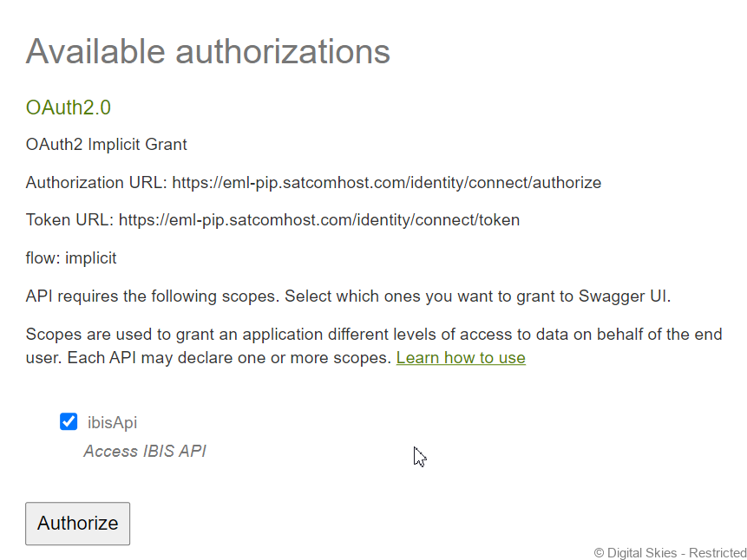Click the copyright symbol in the footer
Screen dimensions: 747x560
599,553
